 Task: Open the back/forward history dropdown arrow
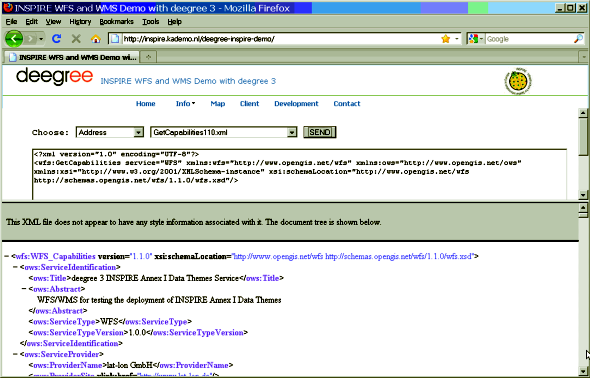pyautogui.click(x=41, y=39)
